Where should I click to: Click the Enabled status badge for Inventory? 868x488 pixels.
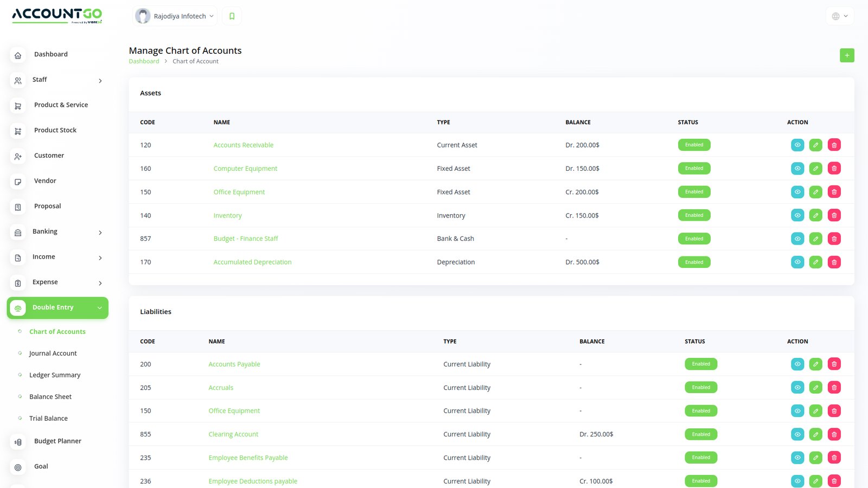click(x=694, y=215)
